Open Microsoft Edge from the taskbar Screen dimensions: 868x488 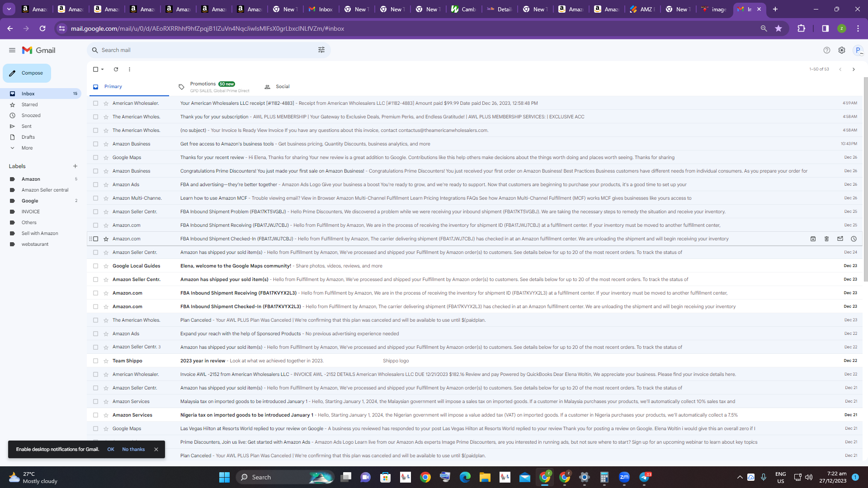click(465, 477)
